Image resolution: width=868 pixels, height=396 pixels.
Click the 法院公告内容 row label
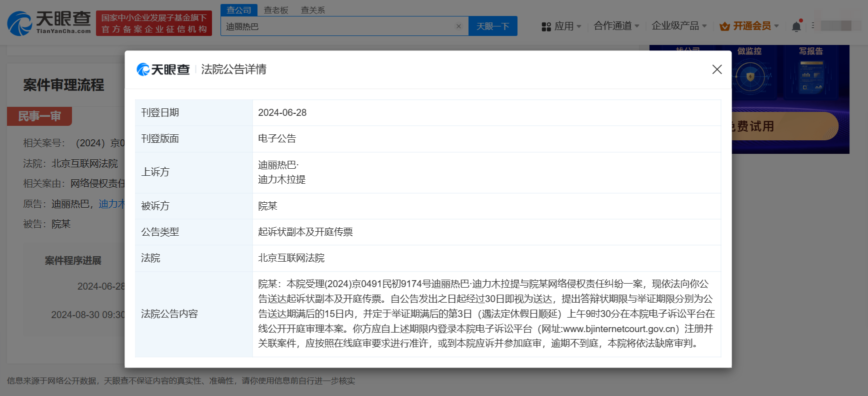tap(169, 314)
